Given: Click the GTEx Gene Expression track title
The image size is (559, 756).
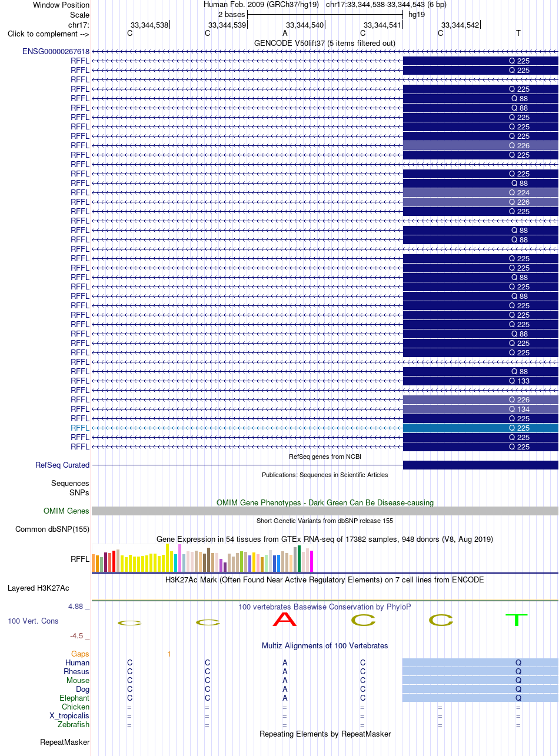Looking at the screenshot, I should click(325, 539).
